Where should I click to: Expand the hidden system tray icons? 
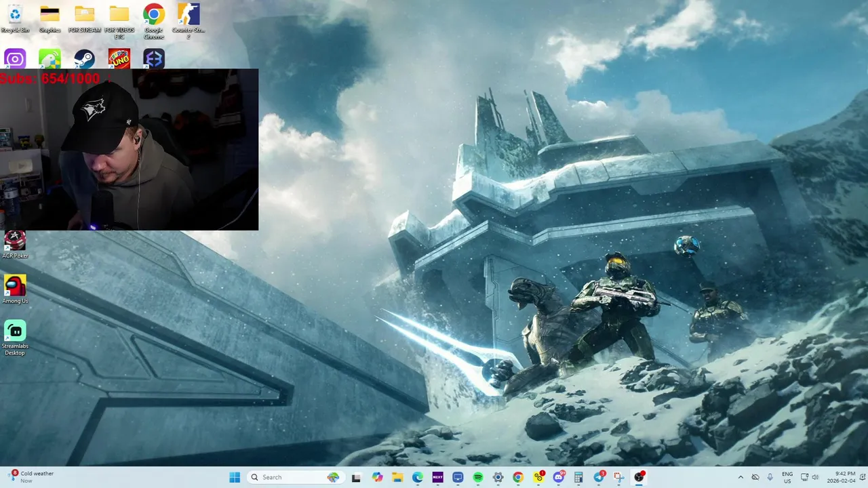point(741,477)
